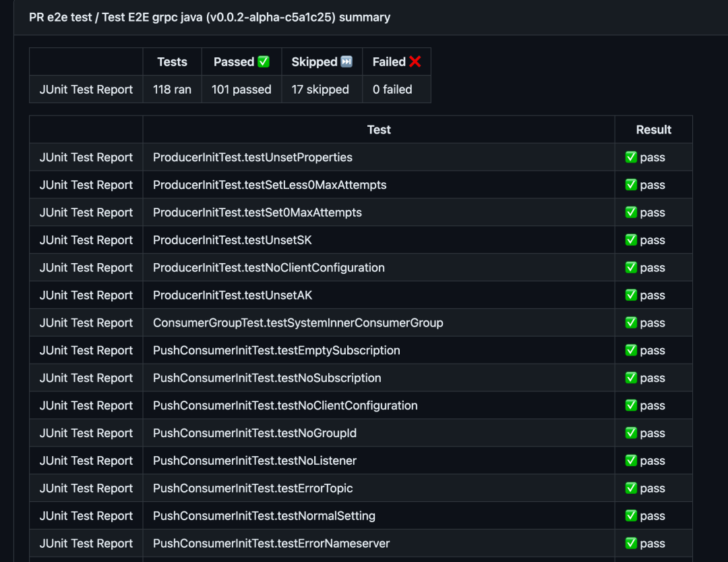Click the Test column header

[x=379, y=130]
